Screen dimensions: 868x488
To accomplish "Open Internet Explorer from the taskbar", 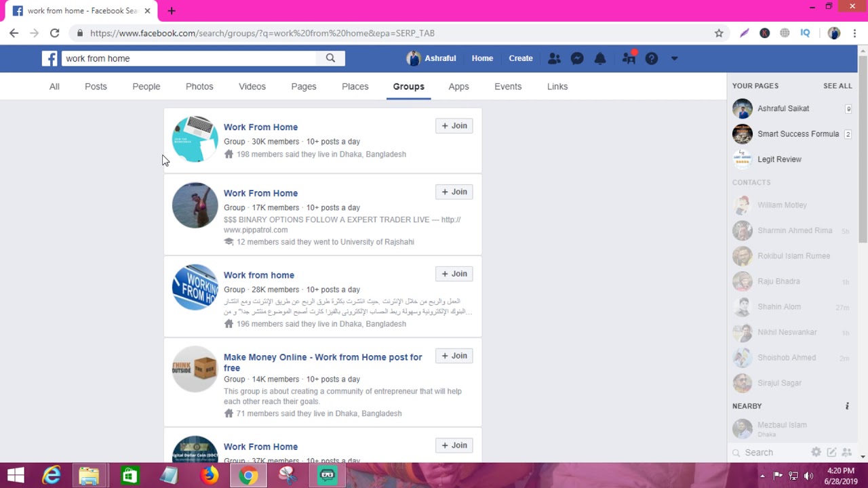I will click(x=52, y=476).
